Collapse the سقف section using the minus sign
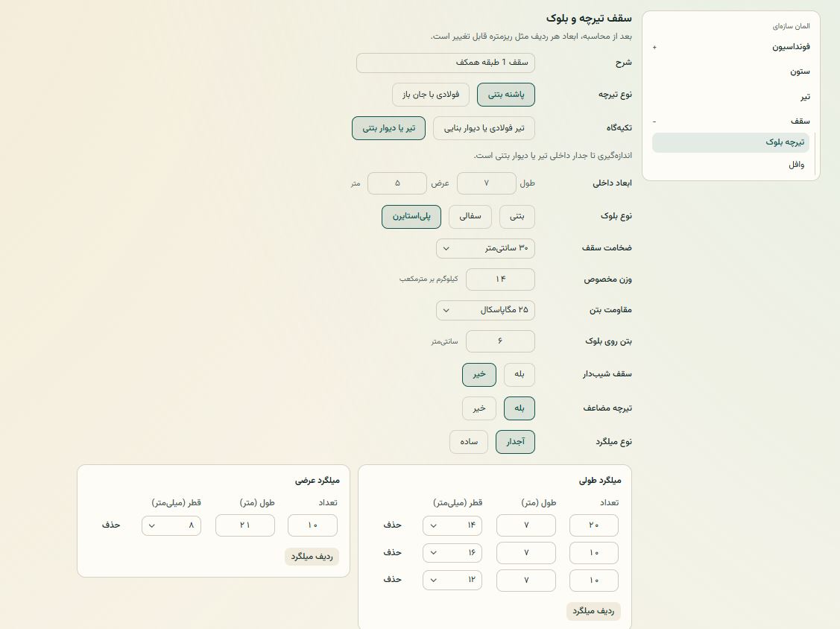840x629 pixels. coord(654,121)
